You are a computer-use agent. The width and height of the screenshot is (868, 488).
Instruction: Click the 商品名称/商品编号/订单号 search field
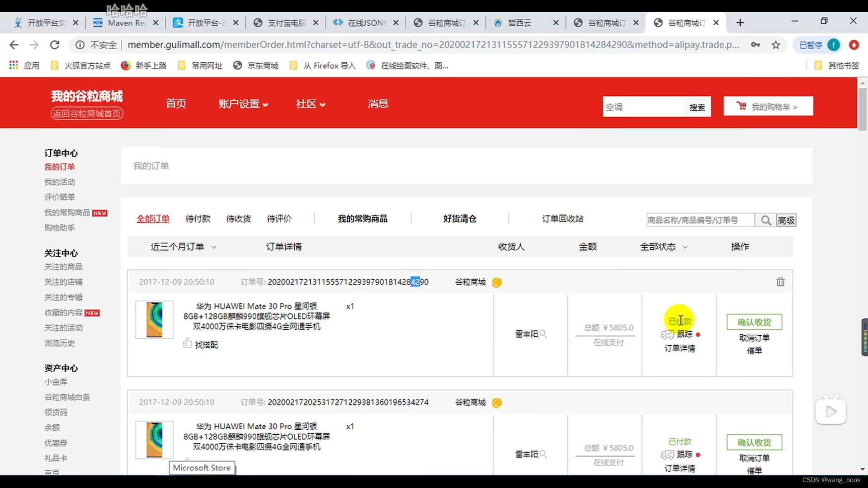pyautogui.click(x=701, y=220)
